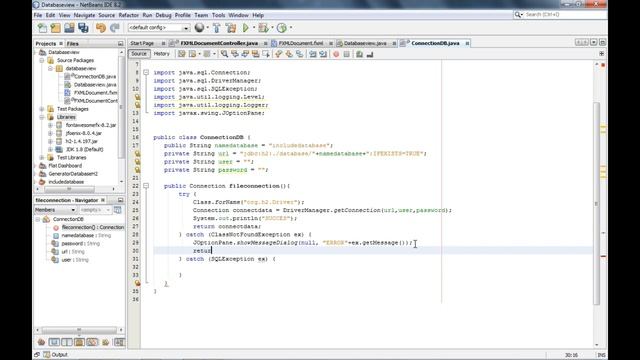
Task: Click the New File toolbar icon
Action: pyautogui.click(x=42, y=28)
